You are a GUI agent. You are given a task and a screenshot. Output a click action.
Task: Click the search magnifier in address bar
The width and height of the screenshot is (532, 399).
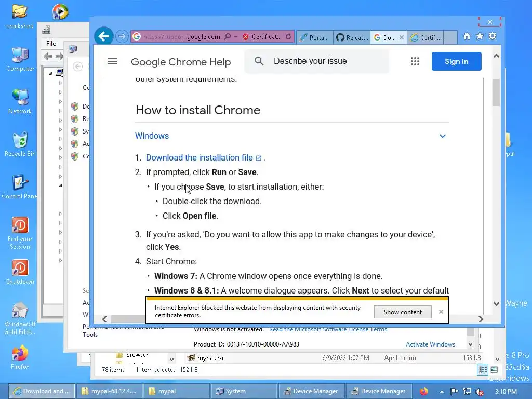point(228,36)
